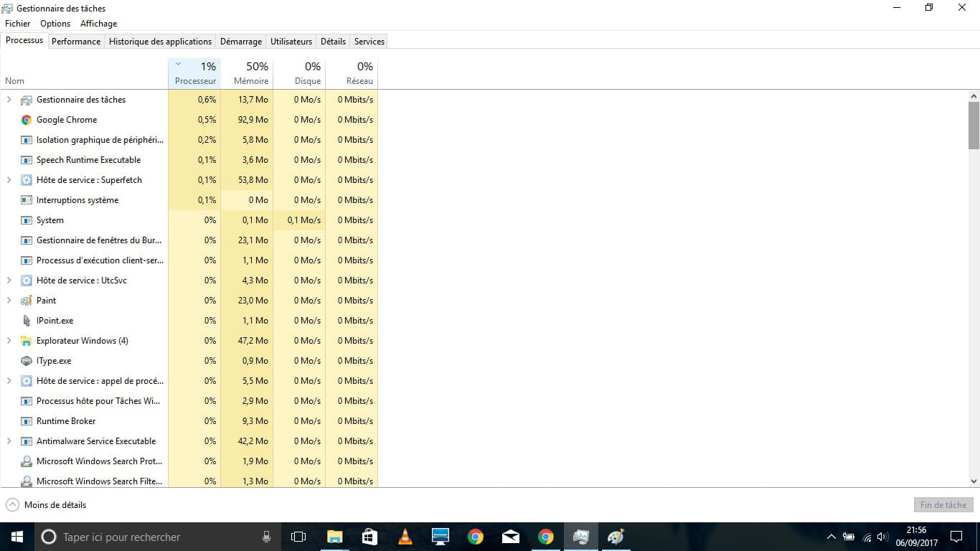Click the Interruptions système row icon
Screen dimensions: 980x551
(27, 200)
